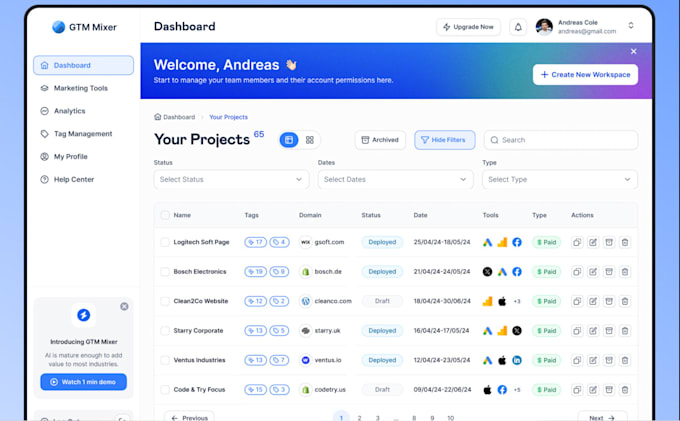The image size is (680, 421).
Task: Sort by the Date column header
Action: [x=420, y=215]
